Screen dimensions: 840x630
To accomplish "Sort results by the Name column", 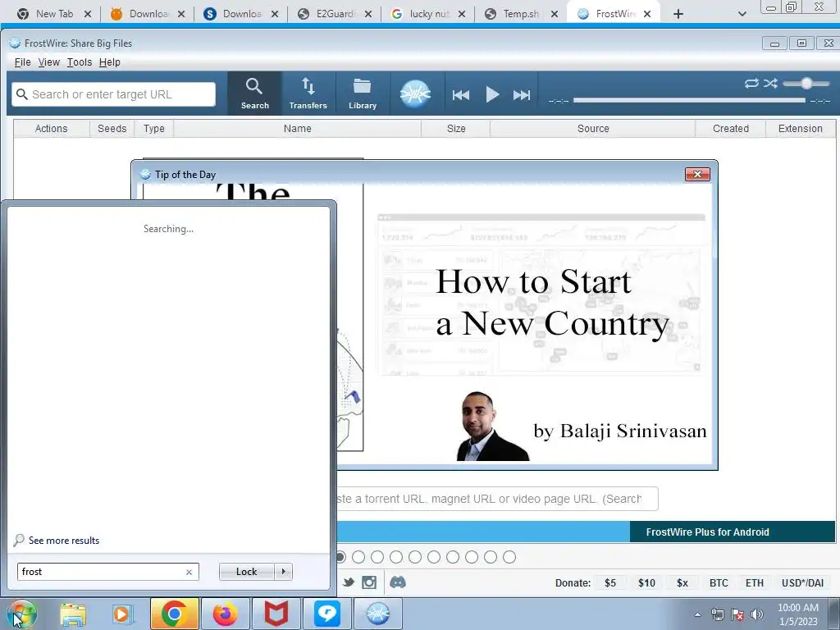I will [x=297, y=129].
